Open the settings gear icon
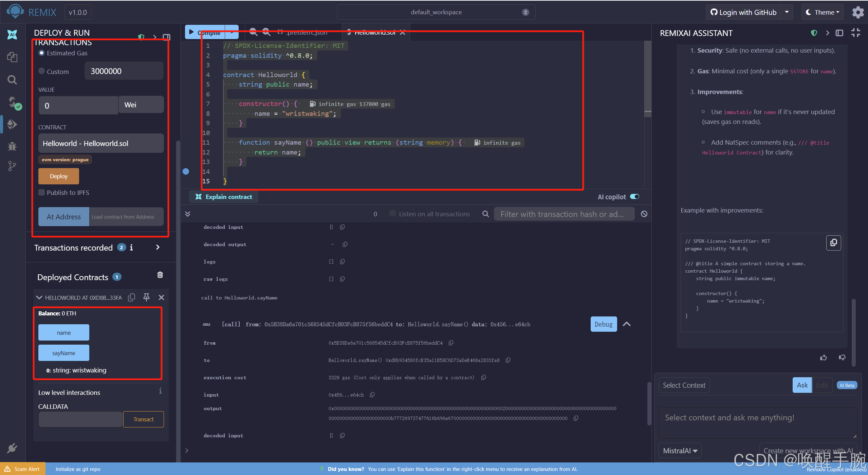868x475 pixels. click(858, 13)
